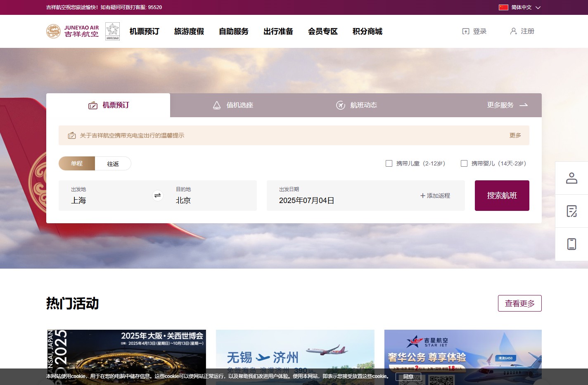Select the 往返 round-trip option
Screen dimensions: 588x385
coord(113,163)
